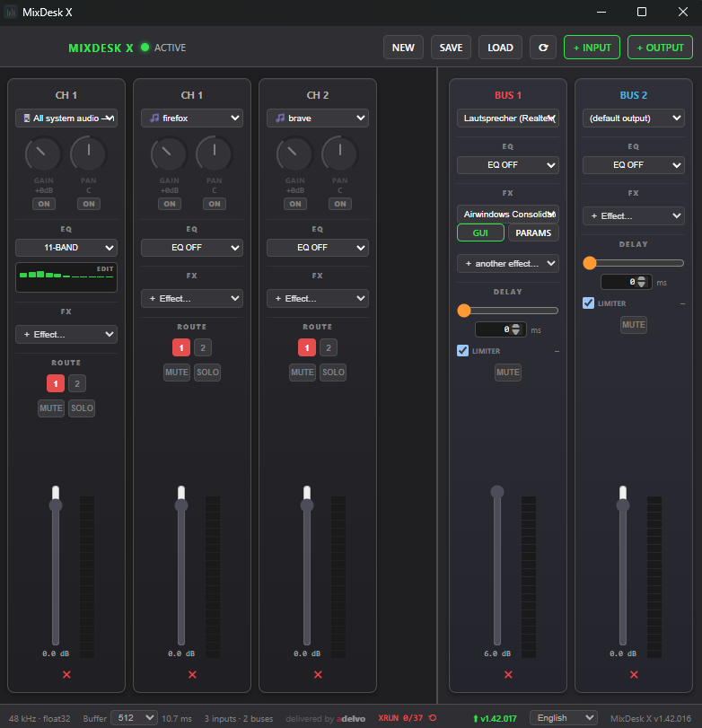Open the 11-BAND EQ dropdown

(x=66, y=248)
